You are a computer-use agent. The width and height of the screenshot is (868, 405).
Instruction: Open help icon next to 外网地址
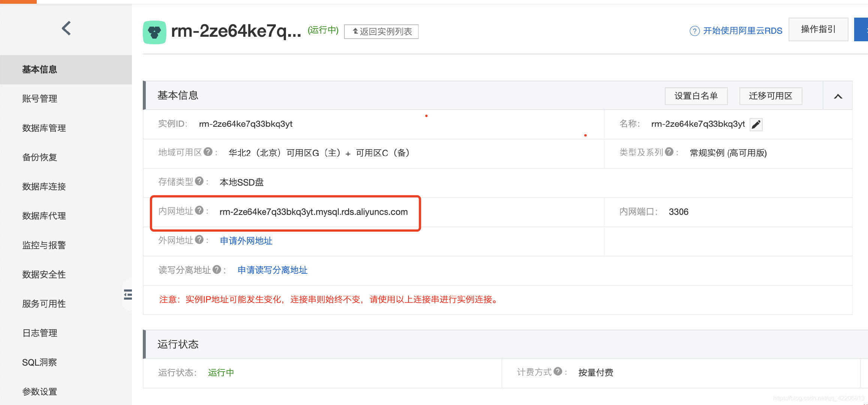[199, 240]
